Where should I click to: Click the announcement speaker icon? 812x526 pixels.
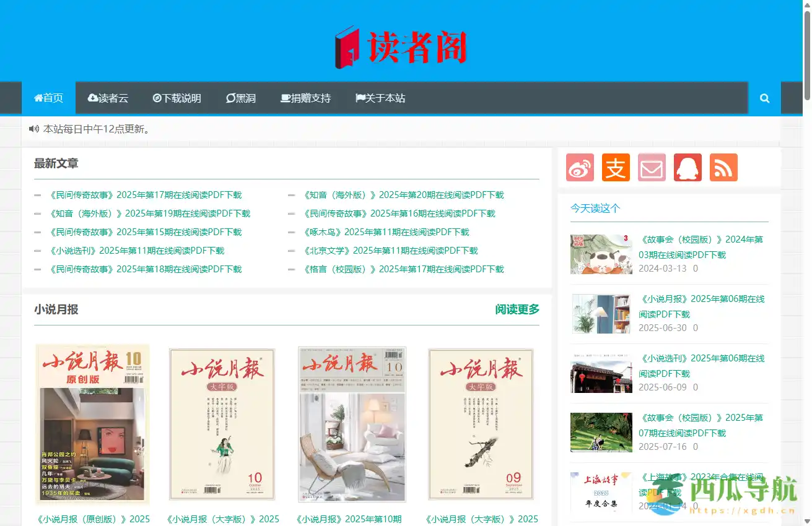tap(34, 129)
